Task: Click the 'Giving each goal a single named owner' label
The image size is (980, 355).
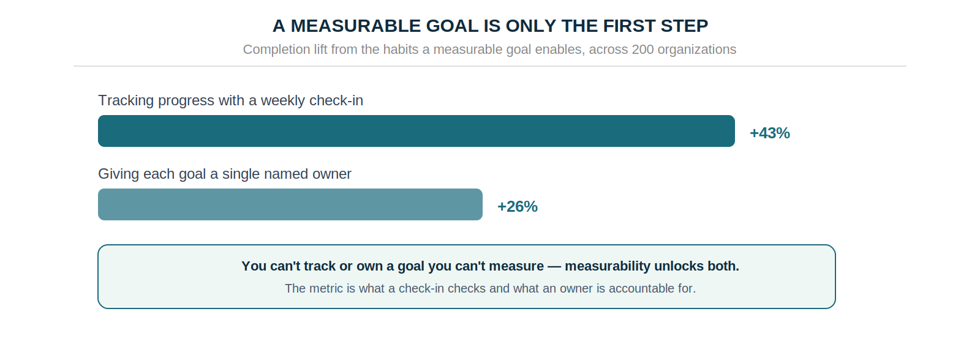Action: [225, 174]
